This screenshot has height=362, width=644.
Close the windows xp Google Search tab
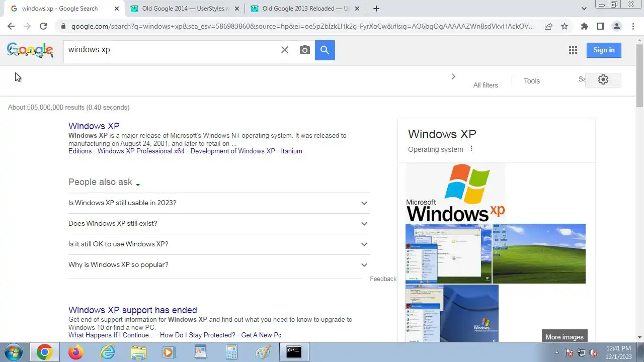(x=117, y=9)
